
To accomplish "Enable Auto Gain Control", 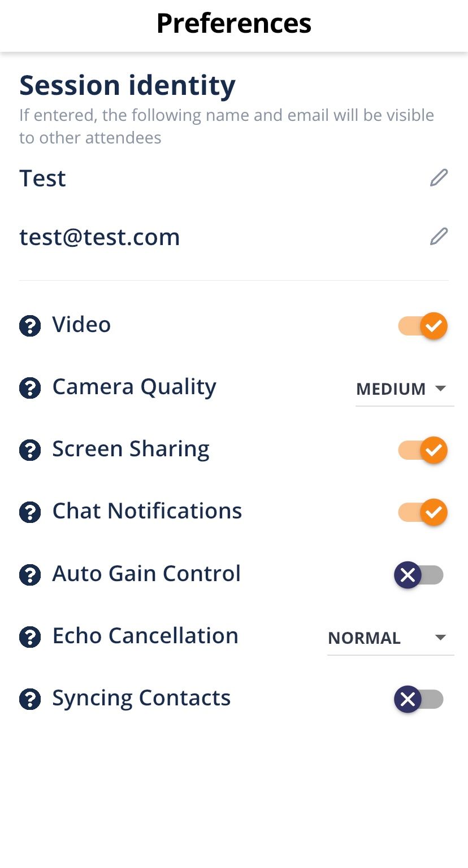I will coord(419,575).
